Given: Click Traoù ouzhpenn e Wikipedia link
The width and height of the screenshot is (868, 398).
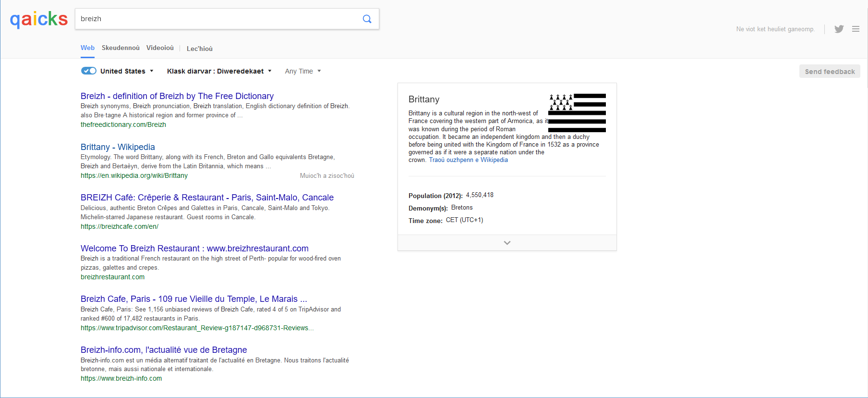Looking at the screenshot, I should click(468, 160).
